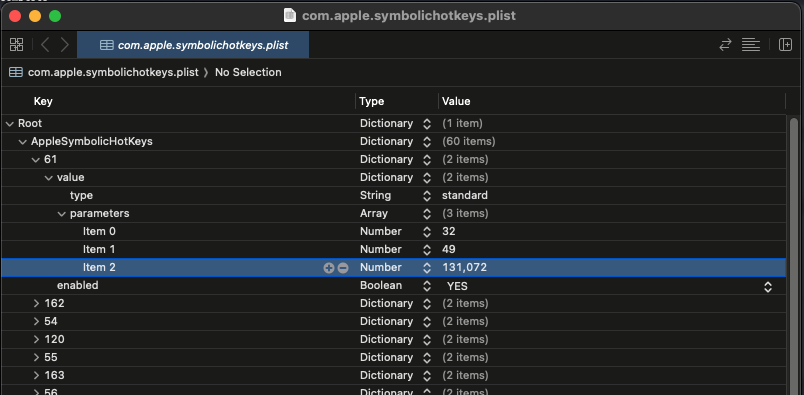Expand the 162 dictionary entry
This screenshot has height=395, width=804.
pyautogui.click(x=36, y=304)
